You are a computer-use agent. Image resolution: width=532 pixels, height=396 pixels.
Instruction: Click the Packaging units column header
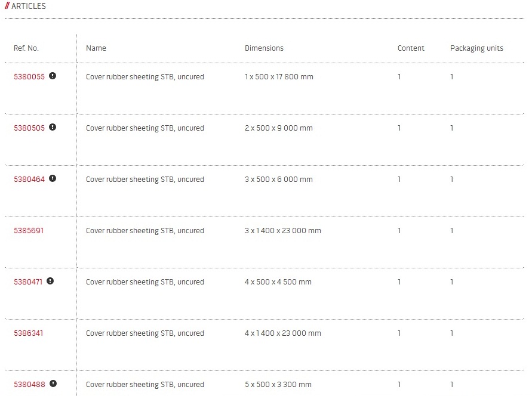click(476, 48)
